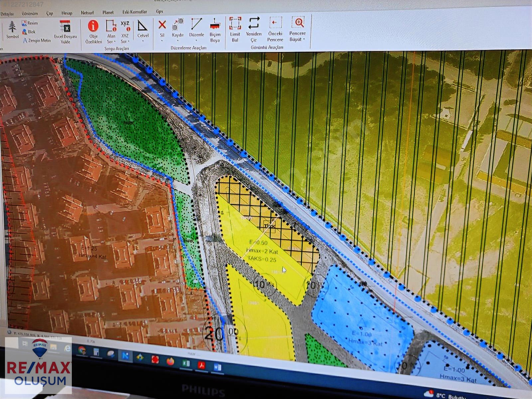532x399 pixels.
Task: Open the Eski Komutlar menu
Action: [x=134, y=12]
